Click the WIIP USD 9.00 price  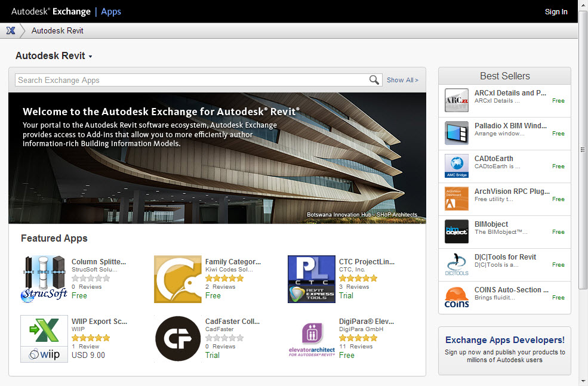[x=88, y=355]
